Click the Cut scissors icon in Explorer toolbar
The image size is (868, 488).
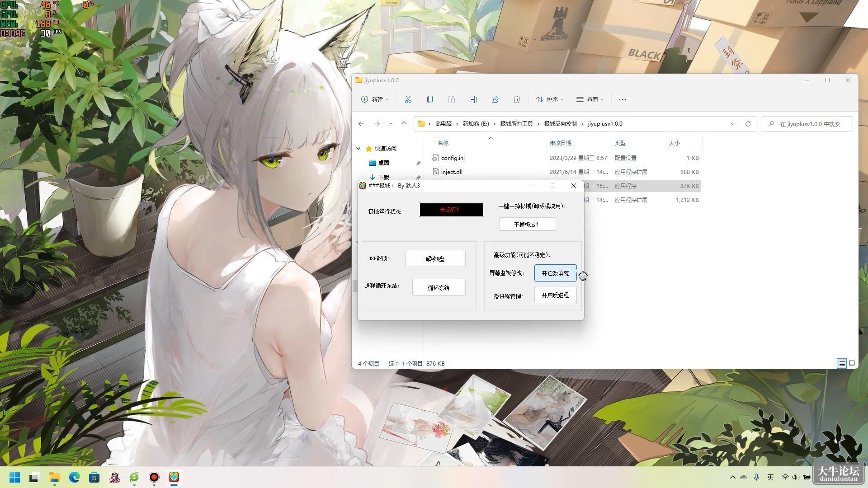click(408, 99)
